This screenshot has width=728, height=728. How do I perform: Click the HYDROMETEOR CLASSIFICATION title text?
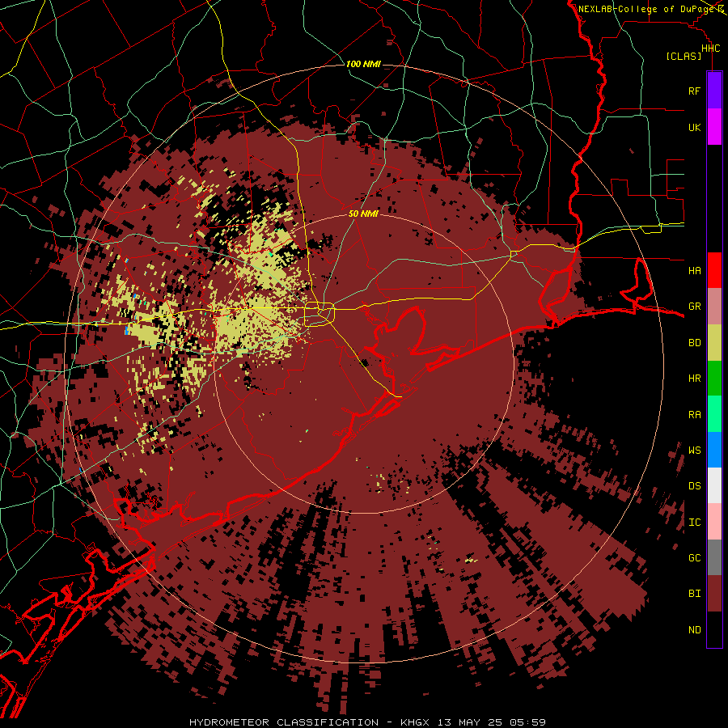[x=284, y=722]
